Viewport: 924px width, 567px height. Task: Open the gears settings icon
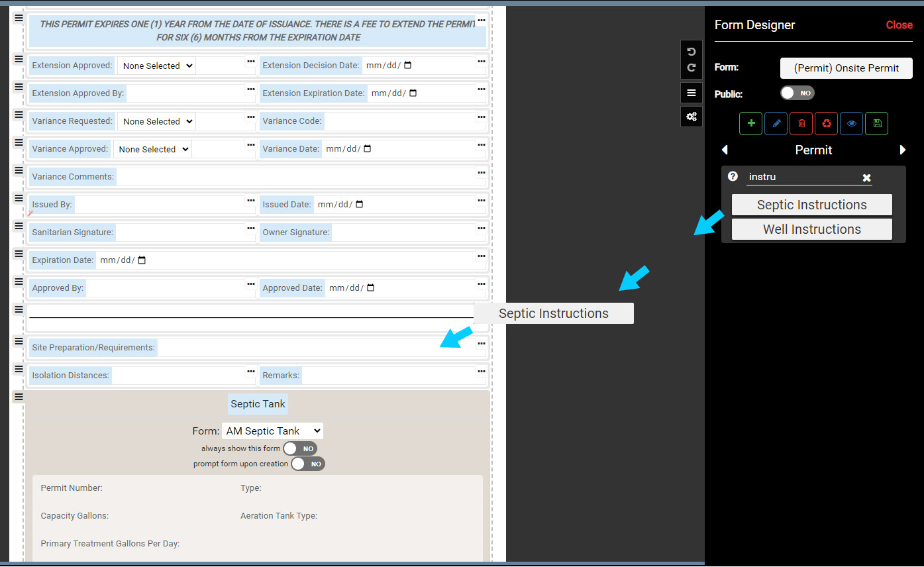click(692, 117)
